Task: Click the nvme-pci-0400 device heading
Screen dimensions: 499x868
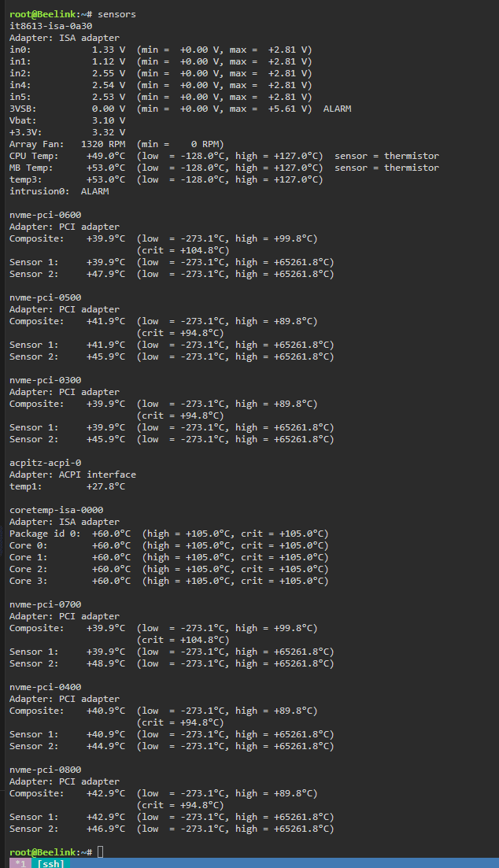Action: click(x=45, y=687)
